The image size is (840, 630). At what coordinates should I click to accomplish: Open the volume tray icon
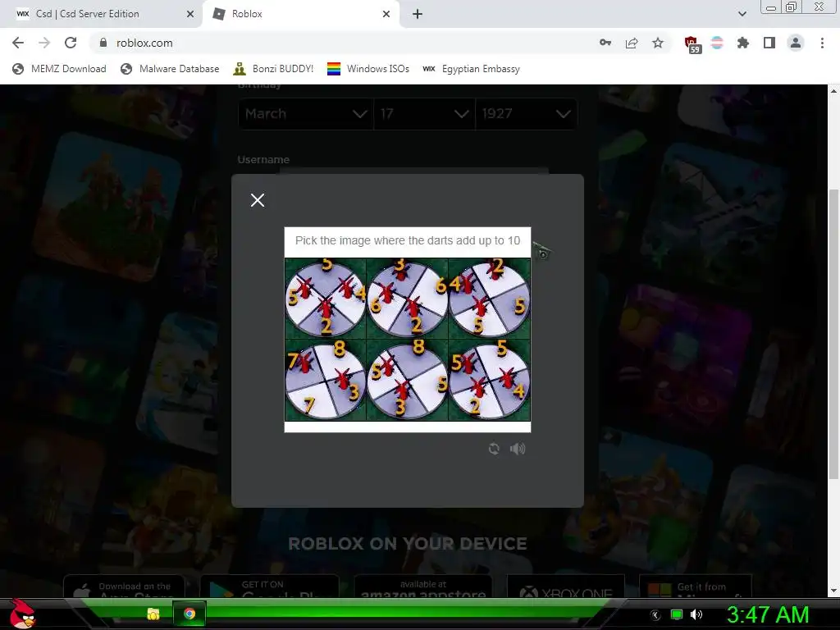coord(696,614)
